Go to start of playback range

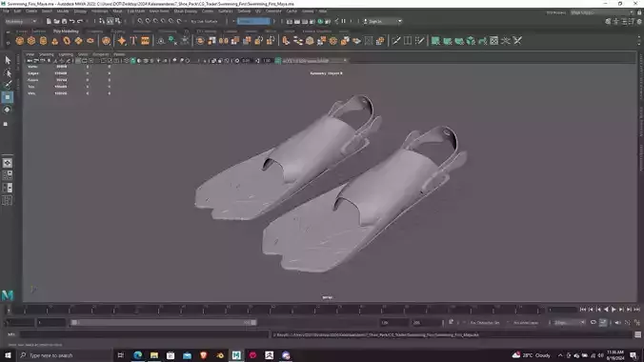[x=583, y=310]
